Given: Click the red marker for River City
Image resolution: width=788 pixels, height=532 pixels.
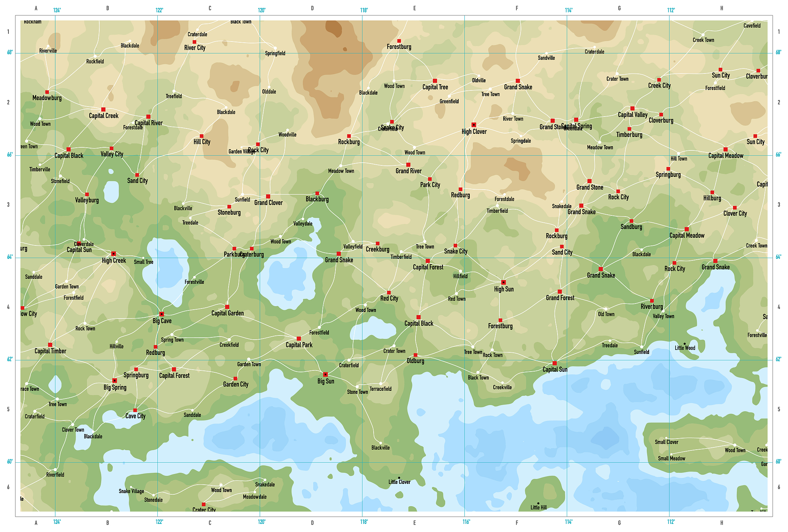Looking at the screenshot, I should pos(194,42).
